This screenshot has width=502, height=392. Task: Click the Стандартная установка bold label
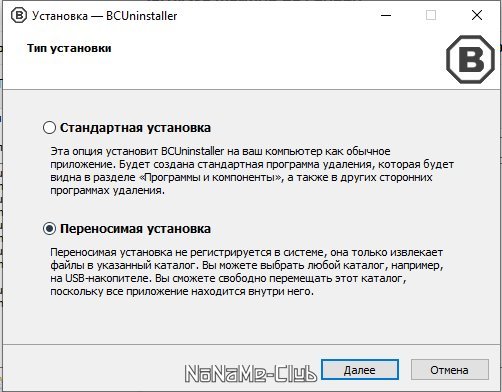coord(135,128)
